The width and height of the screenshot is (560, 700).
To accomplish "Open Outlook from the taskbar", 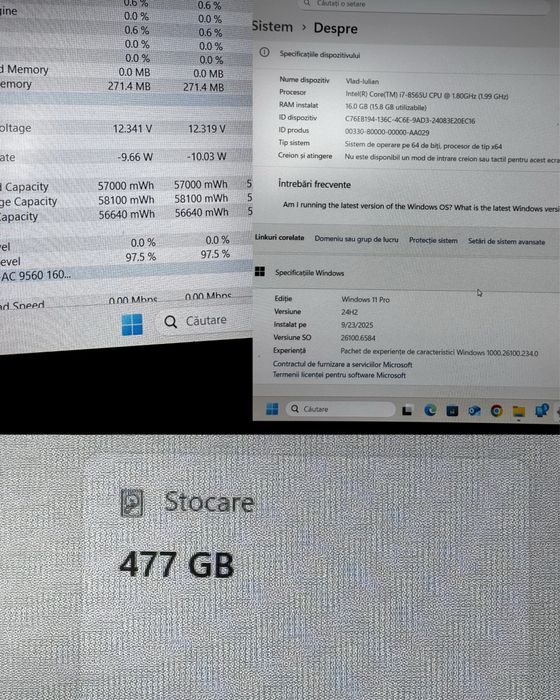I will pos(474,411).
